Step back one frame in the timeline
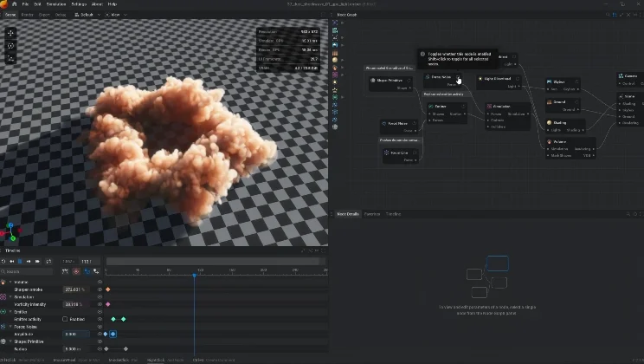Screen dimensions: 644x364 (11, 262)
